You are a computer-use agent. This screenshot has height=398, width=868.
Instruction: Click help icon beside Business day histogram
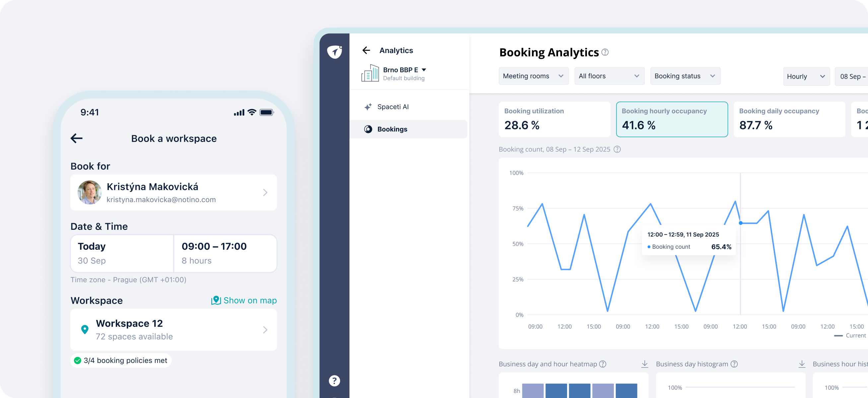(x=734, y=364)
